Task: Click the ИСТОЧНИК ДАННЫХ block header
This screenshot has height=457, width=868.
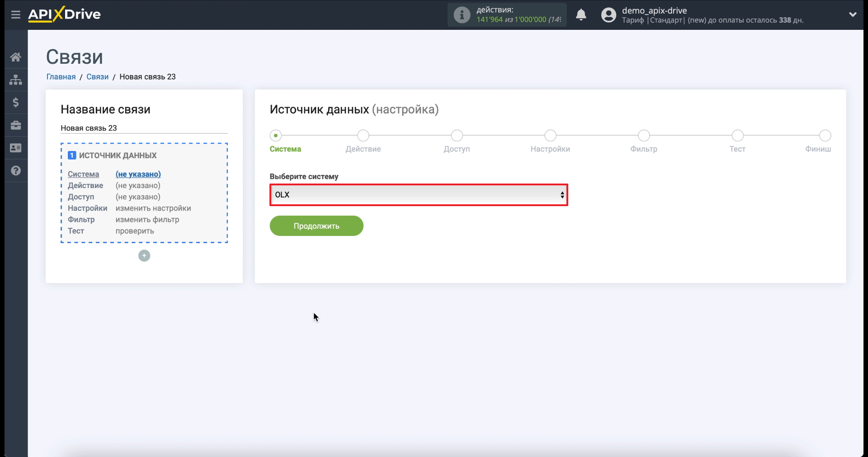Action: pyautogui.click(x=118, y=155)
